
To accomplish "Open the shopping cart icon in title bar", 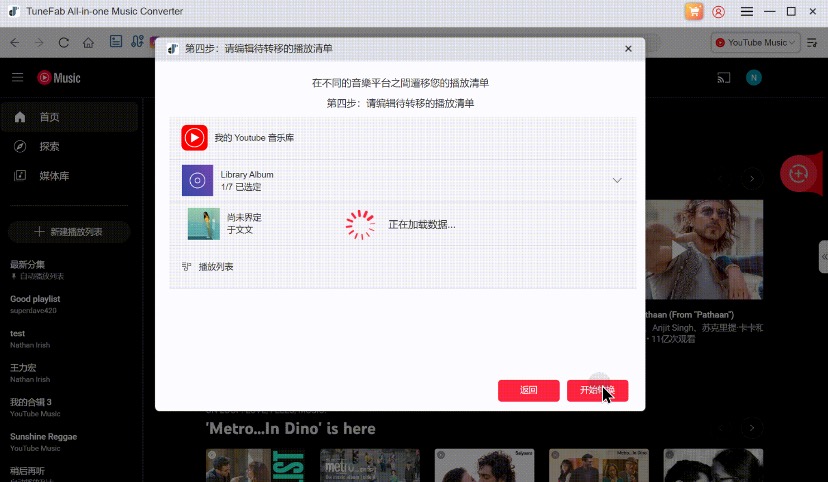I will [694, 12].
